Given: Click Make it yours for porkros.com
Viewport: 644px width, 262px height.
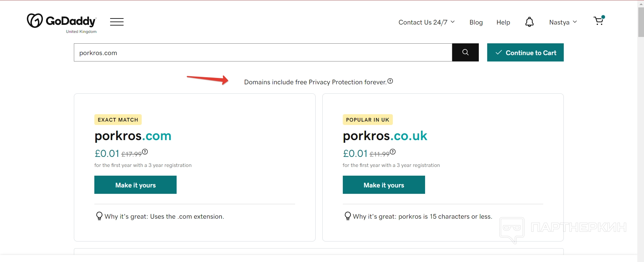Looking at the screenshot, I should [135, 185].
